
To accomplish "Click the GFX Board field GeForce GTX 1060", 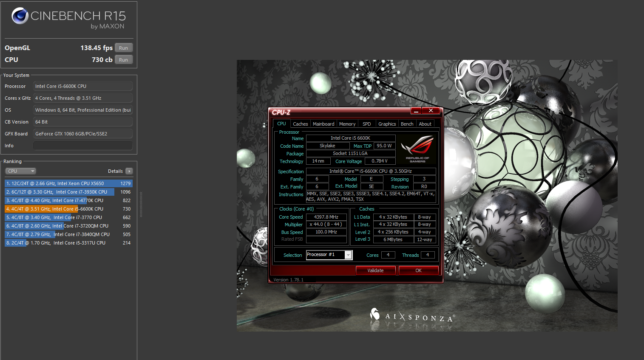I will click(x=83, y=134).
